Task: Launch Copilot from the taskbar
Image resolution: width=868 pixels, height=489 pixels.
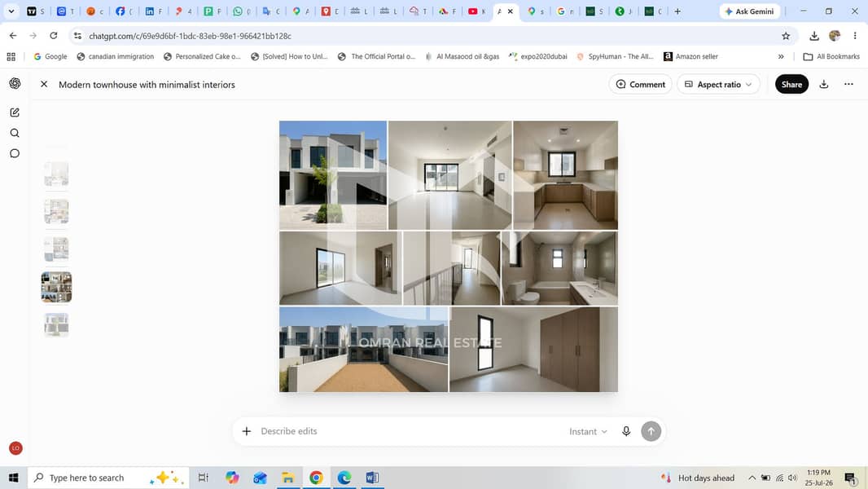Action: tap(232, 478)
